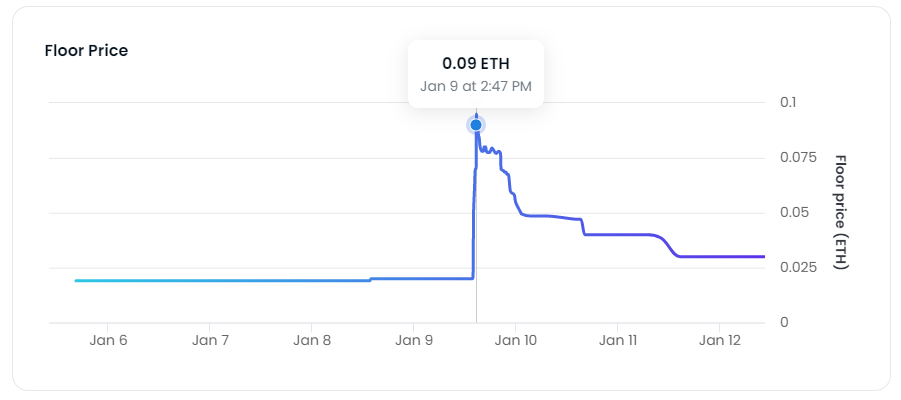901x400 pixels.
Task: Click the rotated Floor price (ETH) axis title
Action: click(840, 212)
